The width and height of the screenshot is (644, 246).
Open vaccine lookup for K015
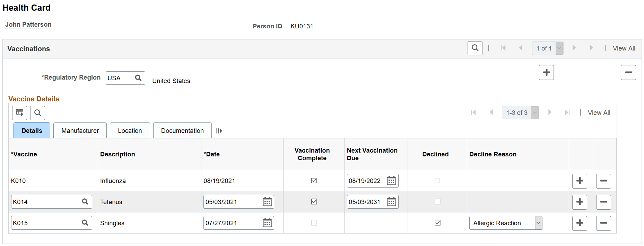(85, 223)
